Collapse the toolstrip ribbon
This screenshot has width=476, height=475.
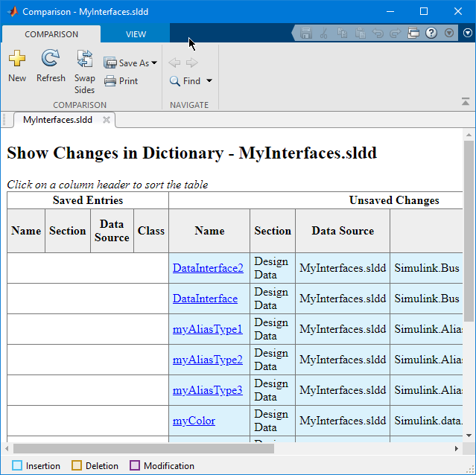[466, 103]
